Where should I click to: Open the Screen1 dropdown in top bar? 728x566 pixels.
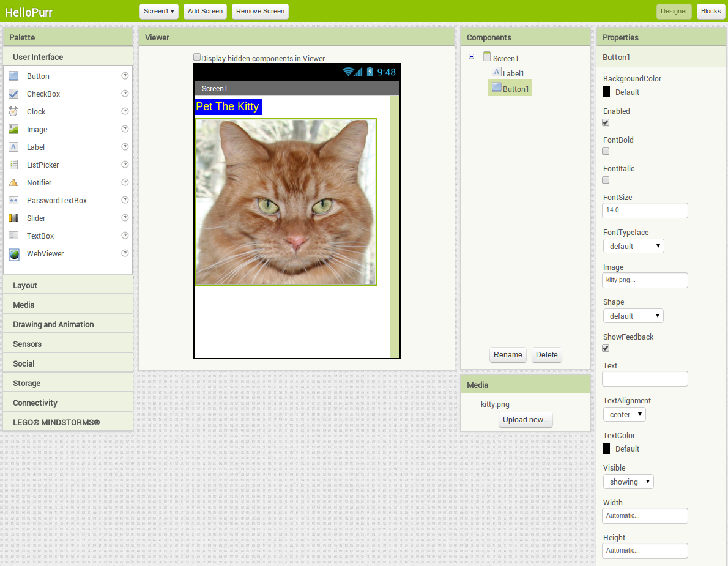(x=159, y=11)
